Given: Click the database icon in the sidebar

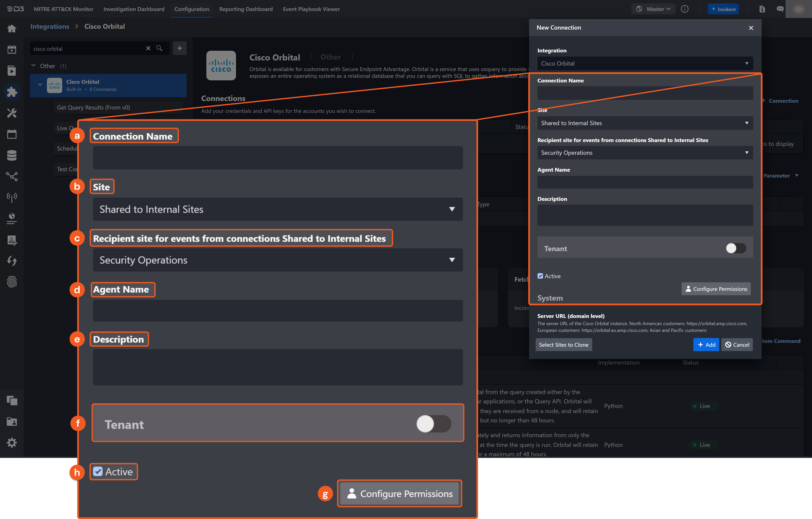Looking at the screenshot, I should point(12,155).
